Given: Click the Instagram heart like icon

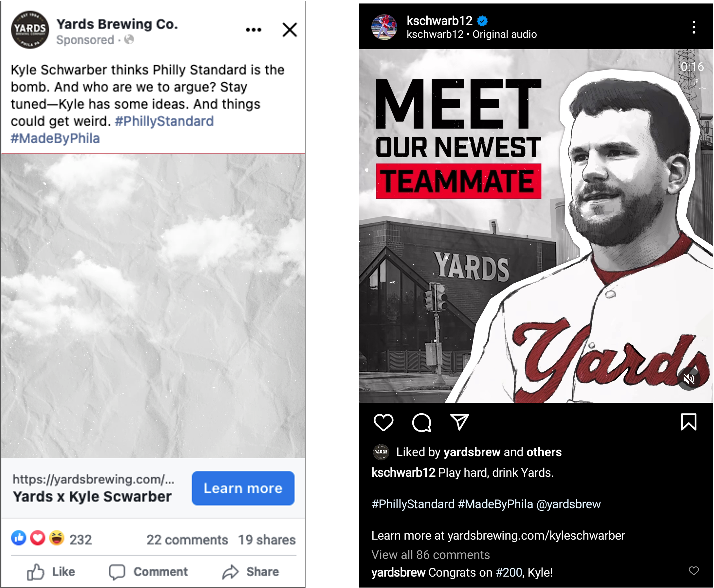Looking at the screenshot, I should (x=383, y=422).
